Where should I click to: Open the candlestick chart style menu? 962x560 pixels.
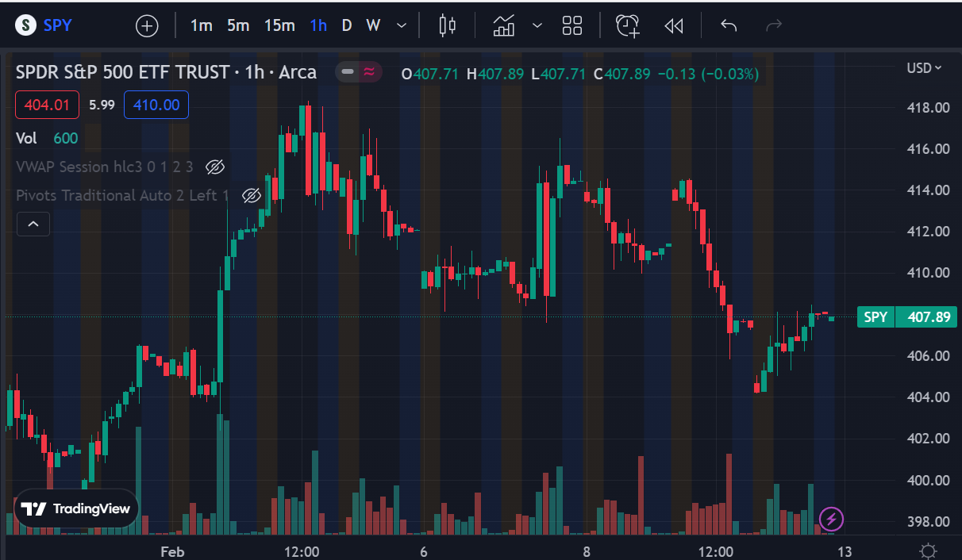[448, 25]
